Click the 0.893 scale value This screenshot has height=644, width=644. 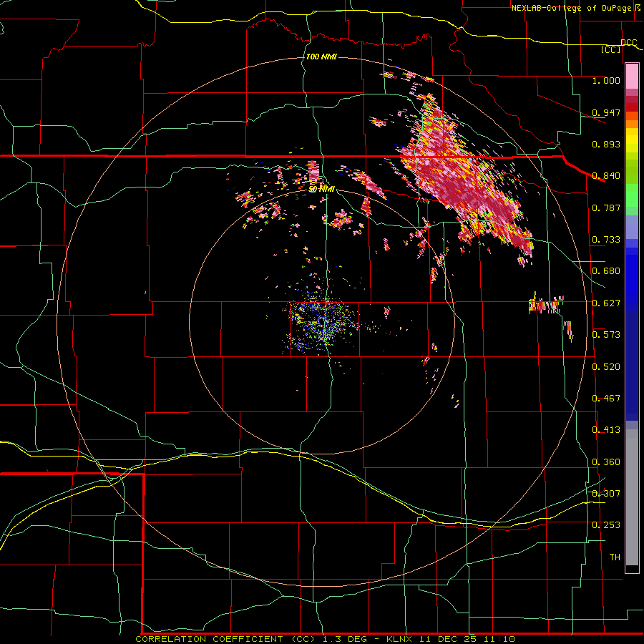[606, 144]
